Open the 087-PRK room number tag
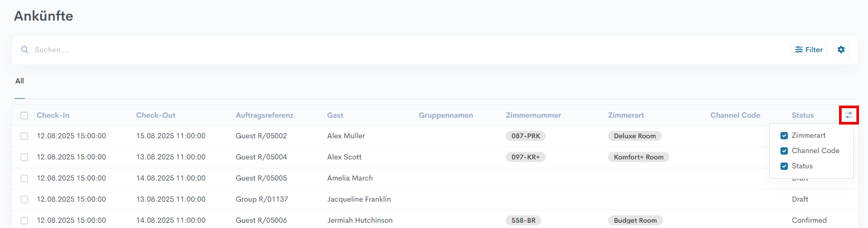 tap(526, 136)
